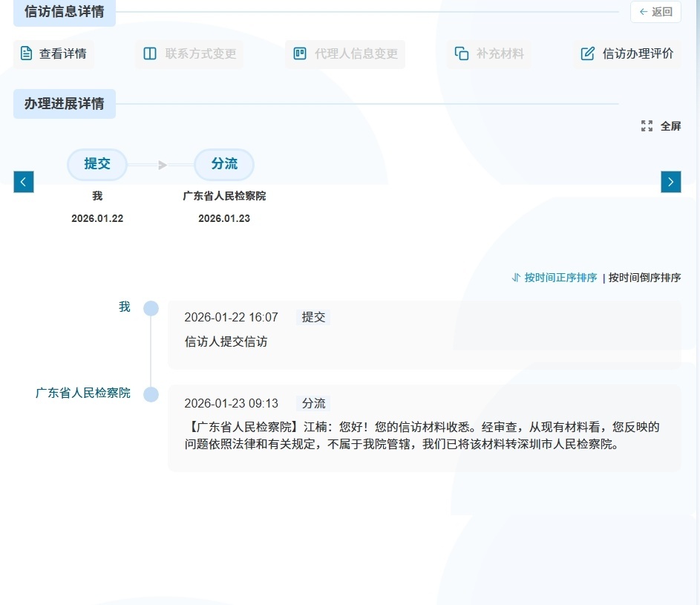This screenshot has width=700, height=605.
Task: Sort by 按时间正序排序
Action: (x=560, y=278)
